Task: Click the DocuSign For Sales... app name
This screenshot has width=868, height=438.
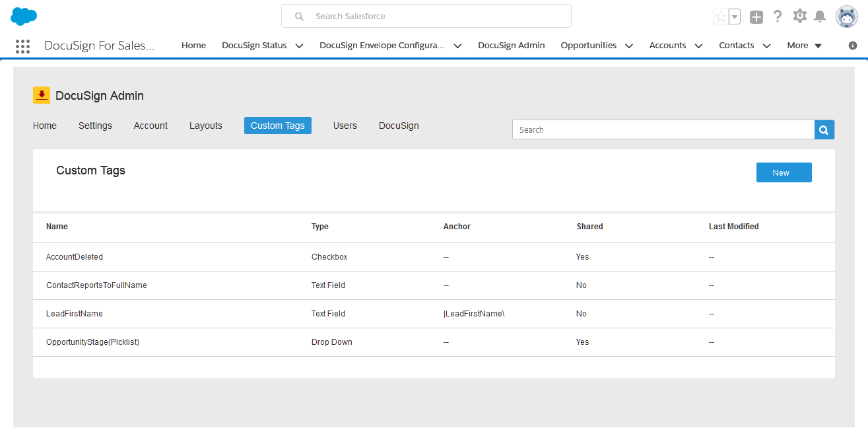Action: point(99,46)
